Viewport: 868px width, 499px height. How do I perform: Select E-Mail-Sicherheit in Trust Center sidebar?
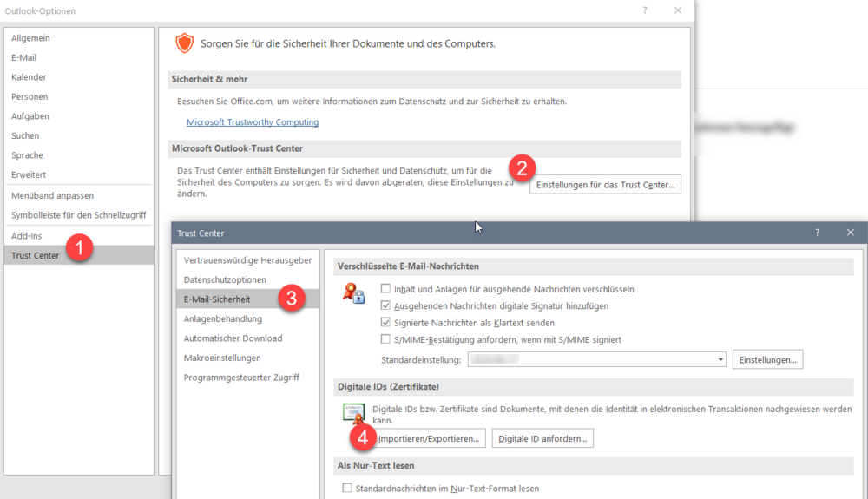[x=217, y=299]
